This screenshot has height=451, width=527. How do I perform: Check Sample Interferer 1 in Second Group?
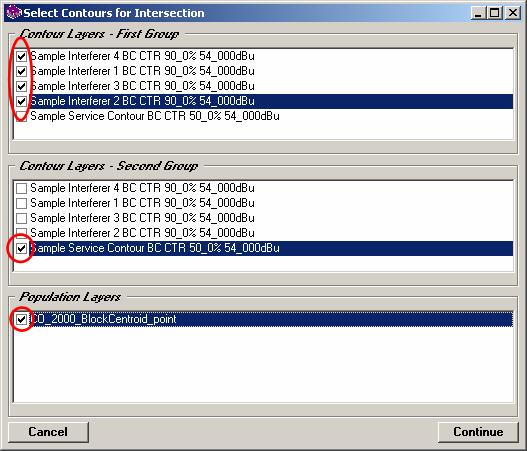tap(22, 203)
